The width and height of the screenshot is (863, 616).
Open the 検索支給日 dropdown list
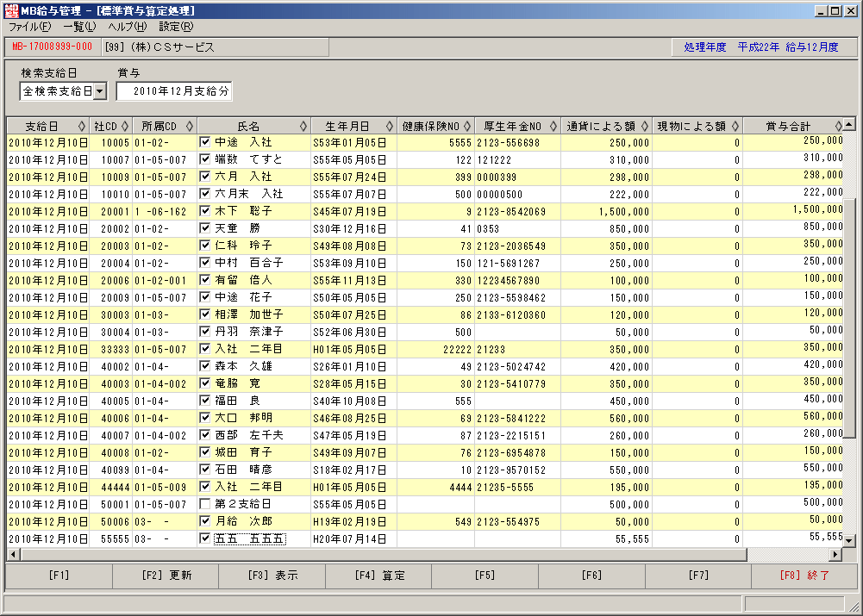click(x=100, y=91)
